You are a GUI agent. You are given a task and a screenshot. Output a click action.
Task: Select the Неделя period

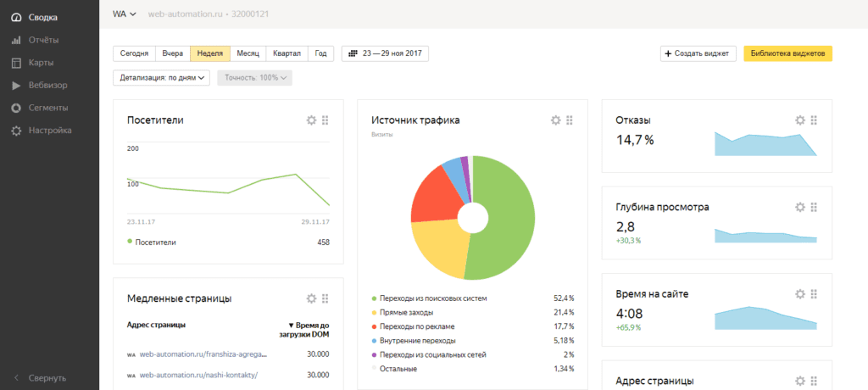point(210,53)
